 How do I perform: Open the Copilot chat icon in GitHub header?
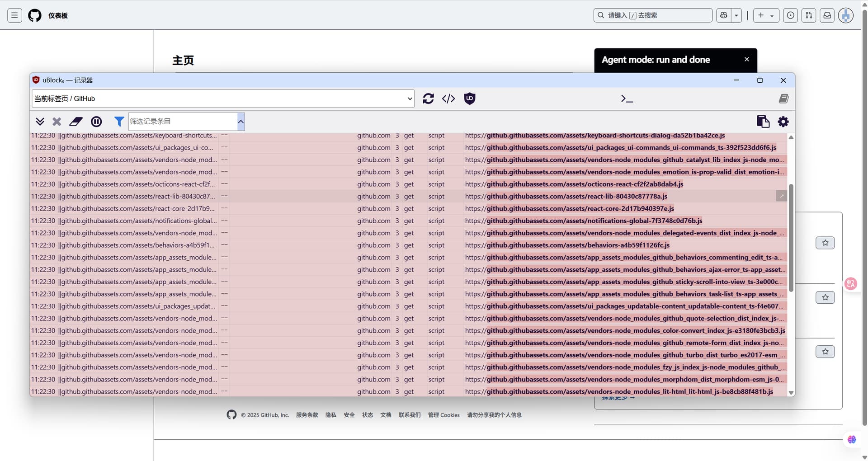coord(724,15)
